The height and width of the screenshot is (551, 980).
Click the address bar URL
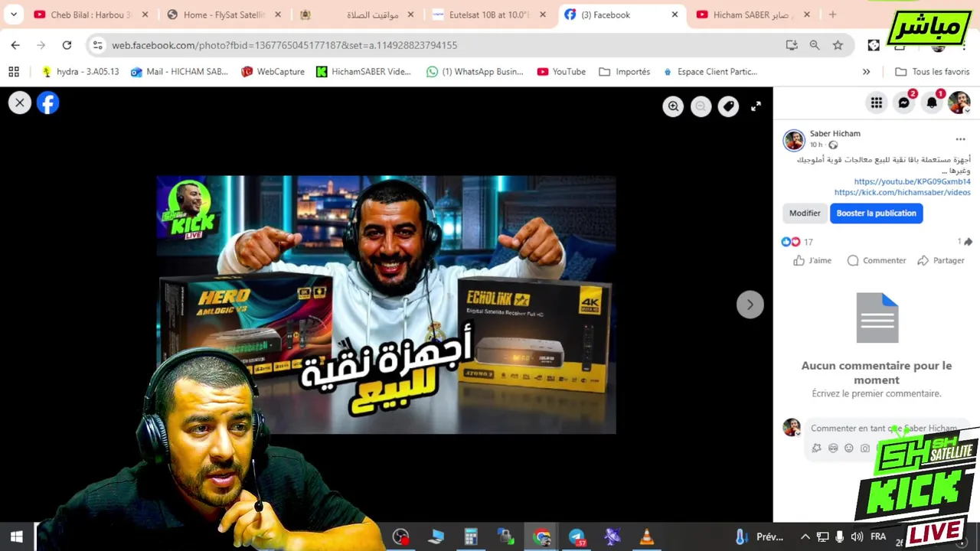click(284, 45)
